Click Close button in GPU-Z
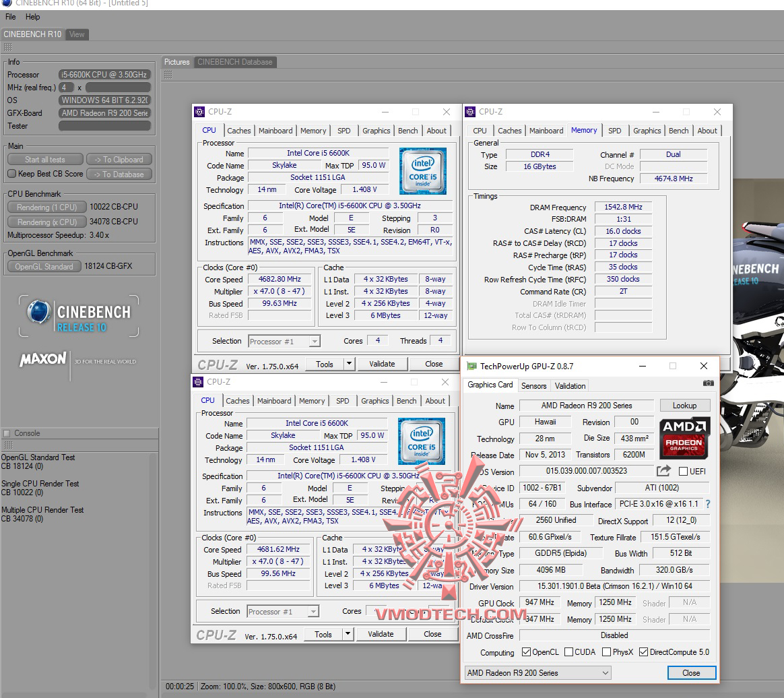Viewport: 784px width, 698px height. click(691, 672)
